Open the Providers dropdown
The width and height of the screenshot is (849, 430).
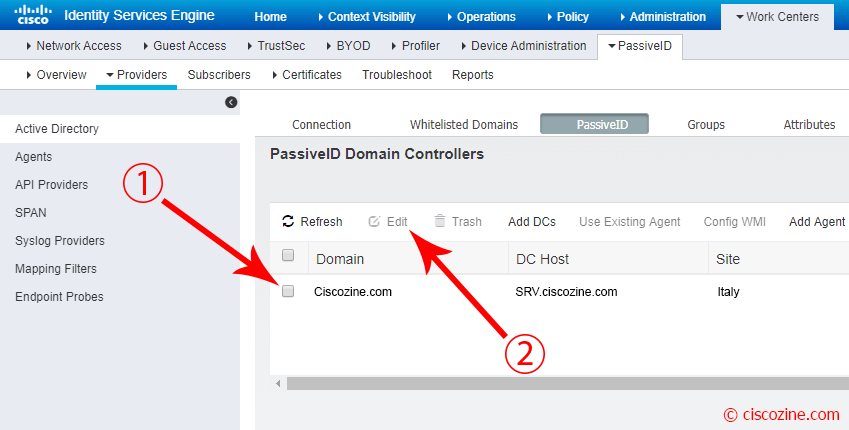pyautogui.click(x=136, y=75)
